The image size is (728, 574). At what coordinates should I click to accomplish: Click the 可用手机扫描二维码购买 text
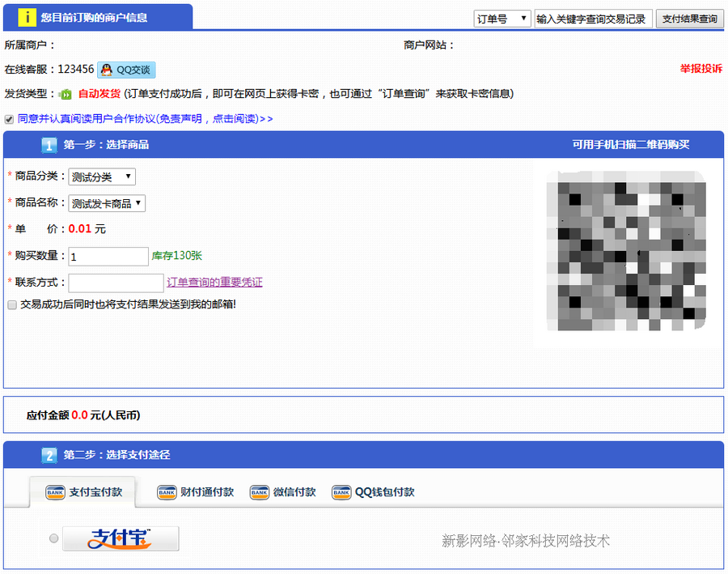[630, 145]
